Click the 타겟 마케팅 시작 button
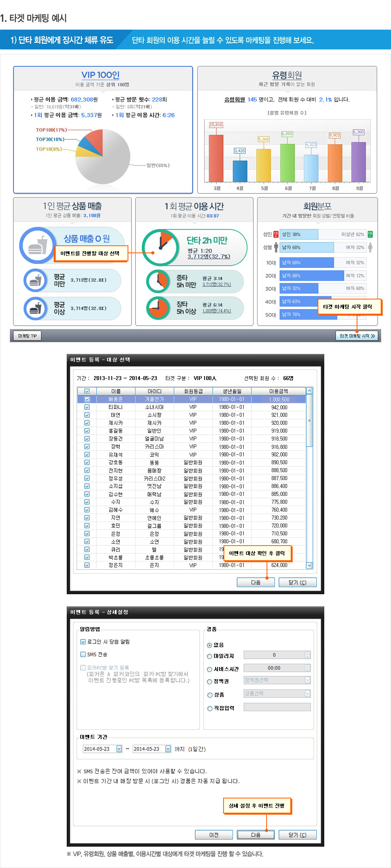Screen dimensions: 391x868 357,336
